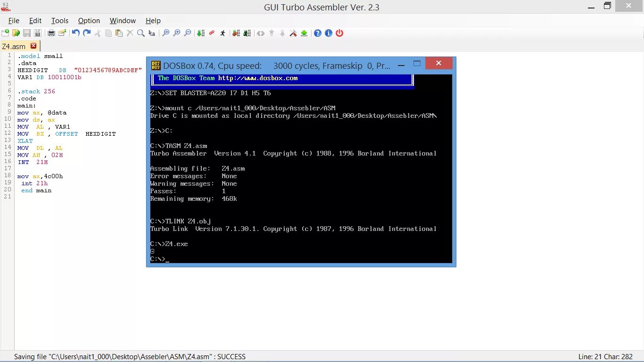The height and width of the screenshot is (362, 644).
Task: Click the 'mov ax,4c00h' line
Action: (x=40, y=176)
